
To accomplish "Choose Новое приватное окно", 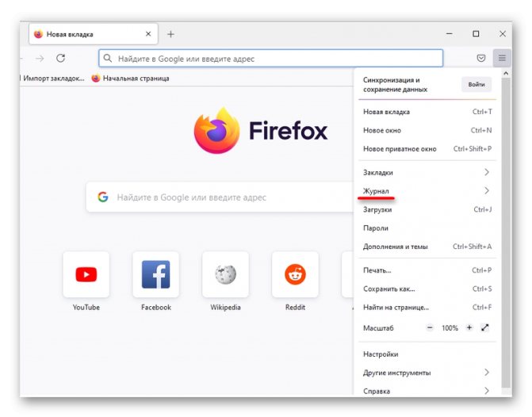I will pos(427,148).
